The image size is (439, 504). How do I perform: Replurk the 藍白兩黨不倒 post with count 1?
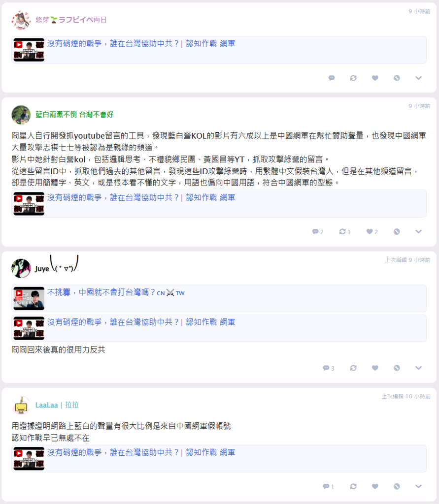click(x=344, y=231)
